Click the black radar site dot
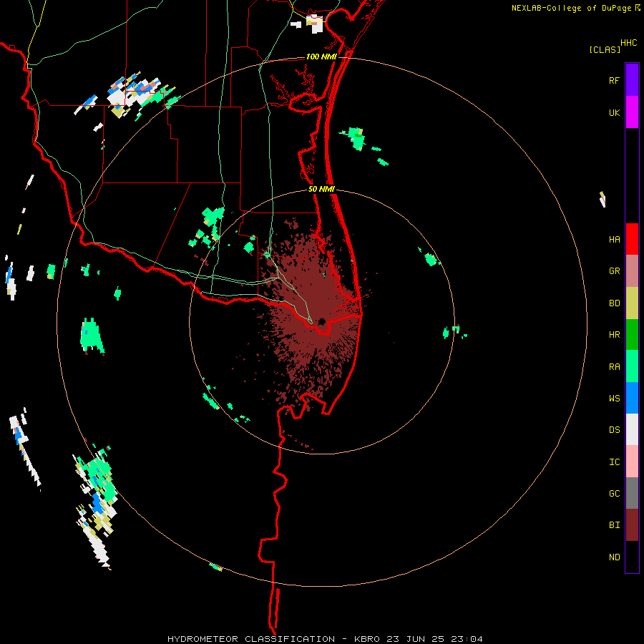644x644 pixels. point(321,321)
